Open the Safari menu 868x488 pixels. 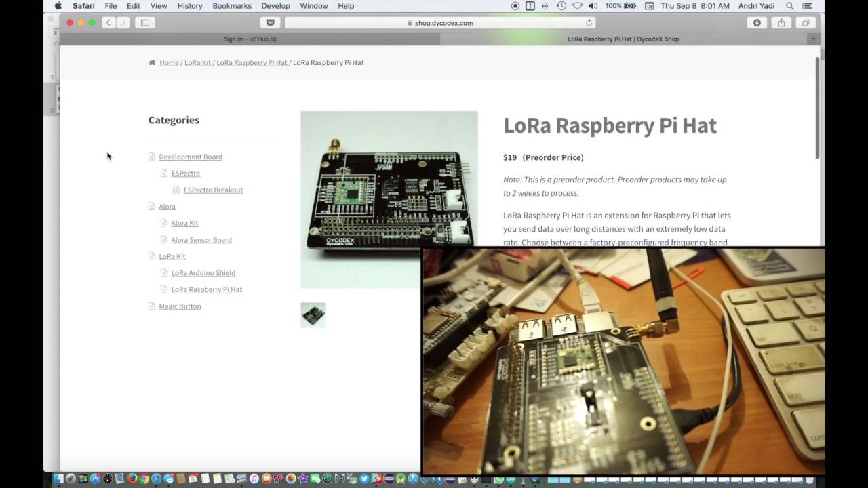click(x=83, y=6)
